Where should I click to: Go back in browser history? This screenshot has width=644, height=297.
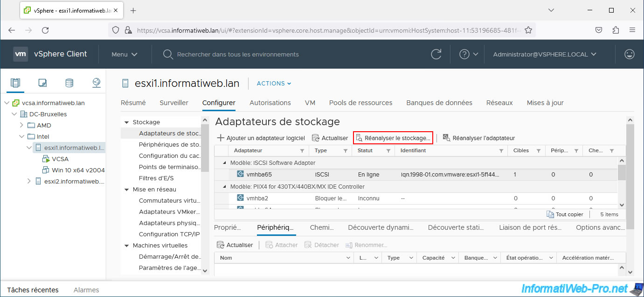coord(12,30)
